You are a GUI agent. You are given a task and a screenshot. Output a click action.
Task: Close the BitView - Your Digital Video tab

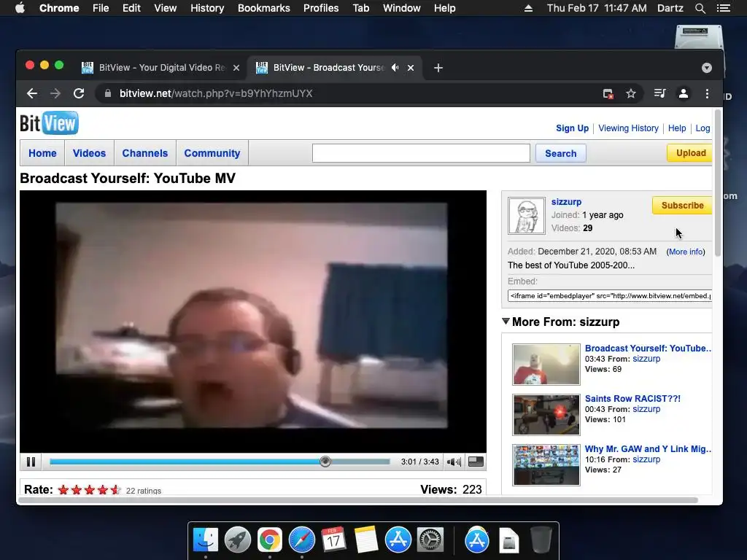point(236,68)
